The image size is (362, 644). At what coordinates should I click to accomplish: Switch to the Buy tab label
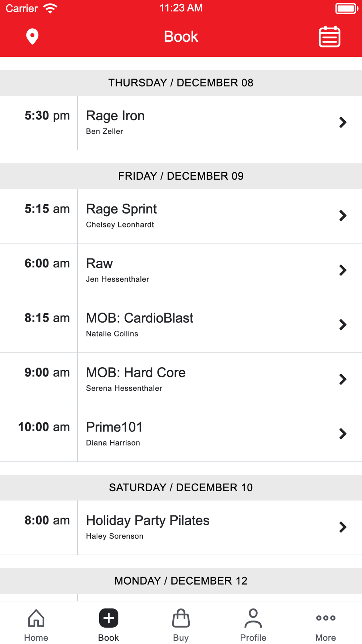[181, 638]
